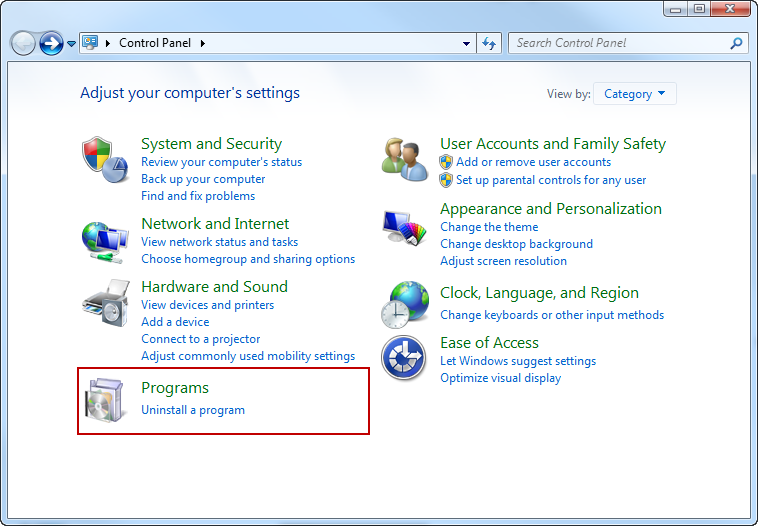Open the User Accounts people icon

[x=405, y=160]
